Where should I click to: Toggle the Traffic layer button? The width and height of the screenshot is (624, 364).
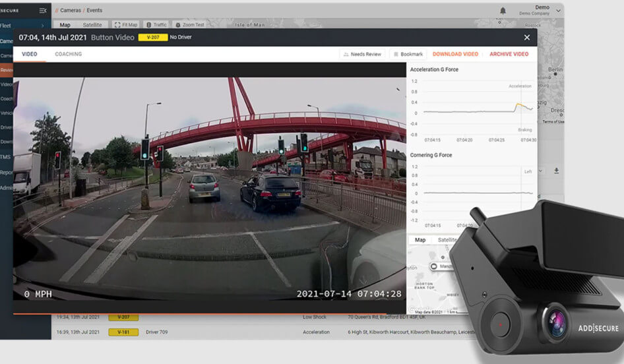pyautogui.click(x=156, y=24)
